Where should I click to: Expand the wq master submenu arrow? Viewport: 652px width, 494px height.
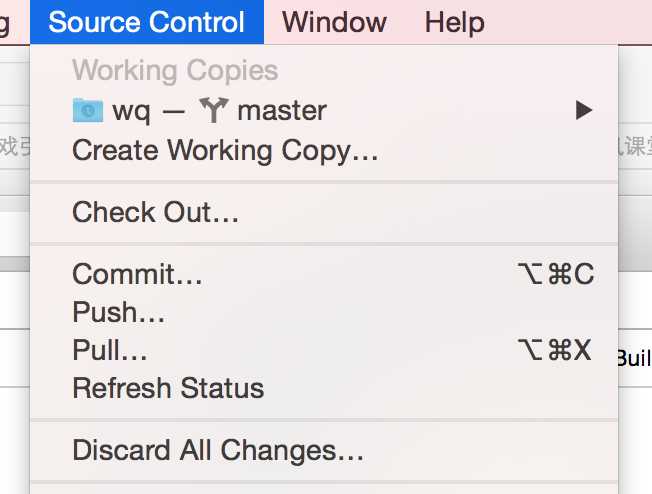tap(584, 110)
